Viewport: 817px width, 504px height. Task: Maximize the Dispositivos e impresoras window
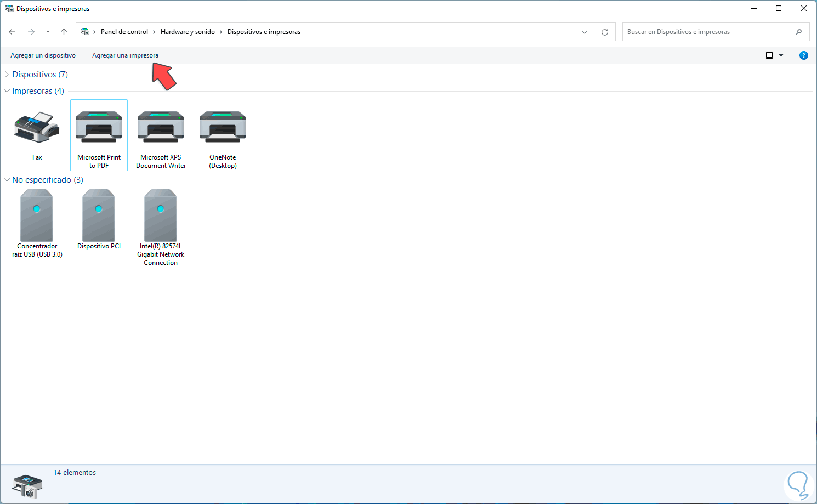[x=779, y=8]
